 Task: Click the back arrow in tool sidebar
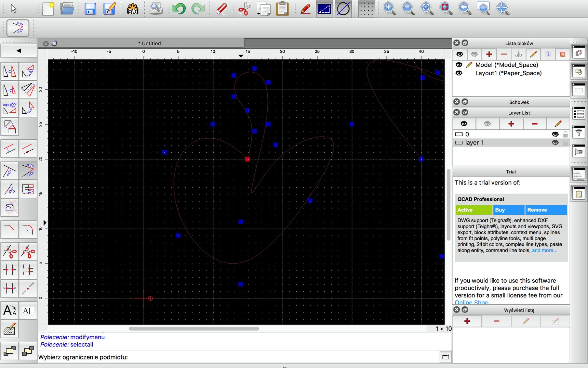[x=19, y=51]
